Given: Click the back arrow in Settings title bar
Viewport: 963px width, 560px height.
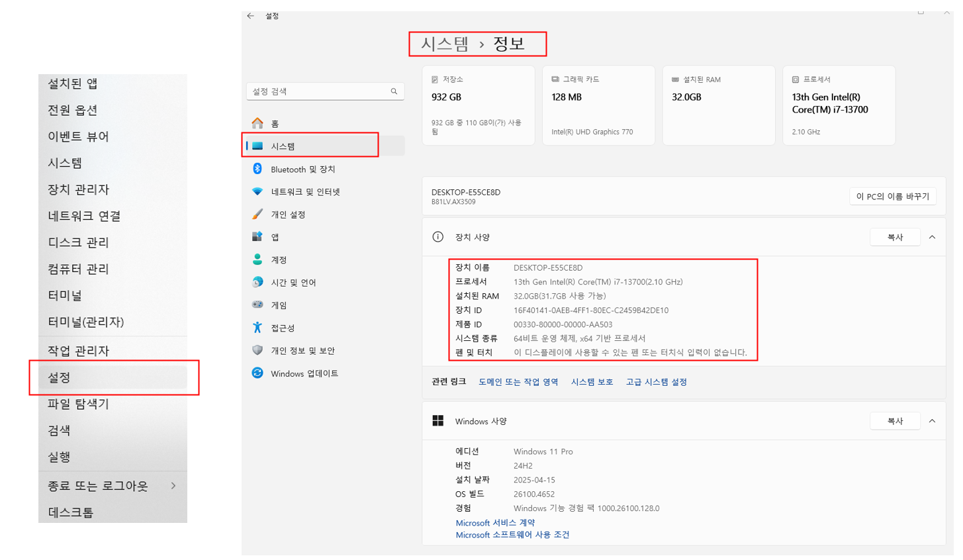Looking at the screenshot, I should [250, 16].
